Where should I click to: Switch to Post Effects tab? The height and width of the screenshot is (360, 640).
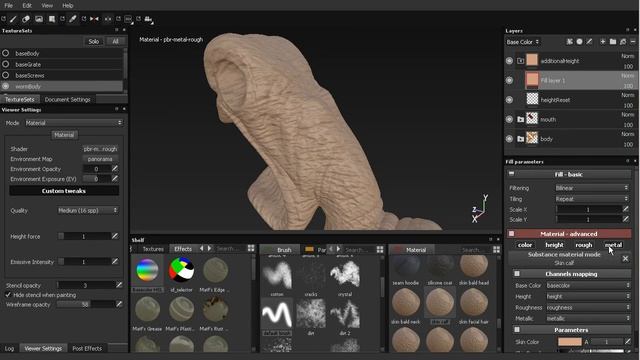coord(87,348)
